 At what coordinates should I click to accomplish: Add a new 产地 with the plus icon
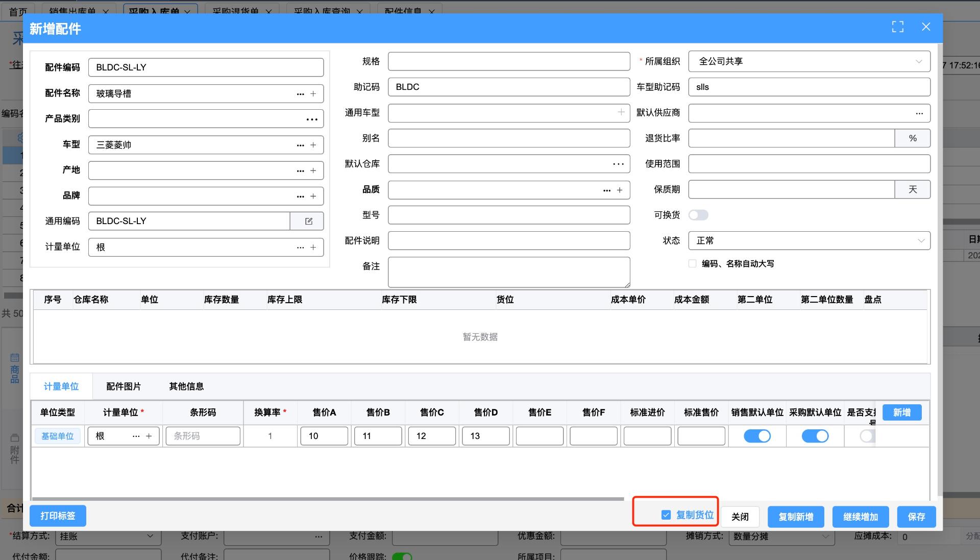(313, 171)
